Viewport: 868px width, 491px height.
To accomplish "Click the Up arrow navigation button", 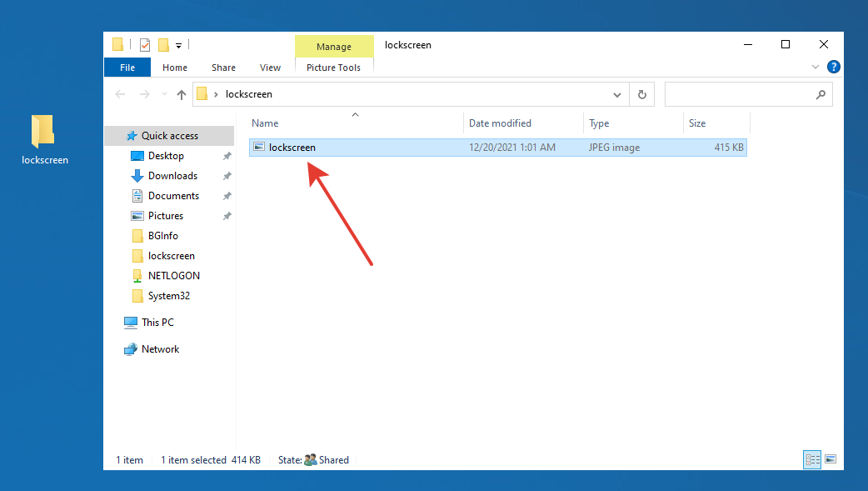I will coord(182,95).
